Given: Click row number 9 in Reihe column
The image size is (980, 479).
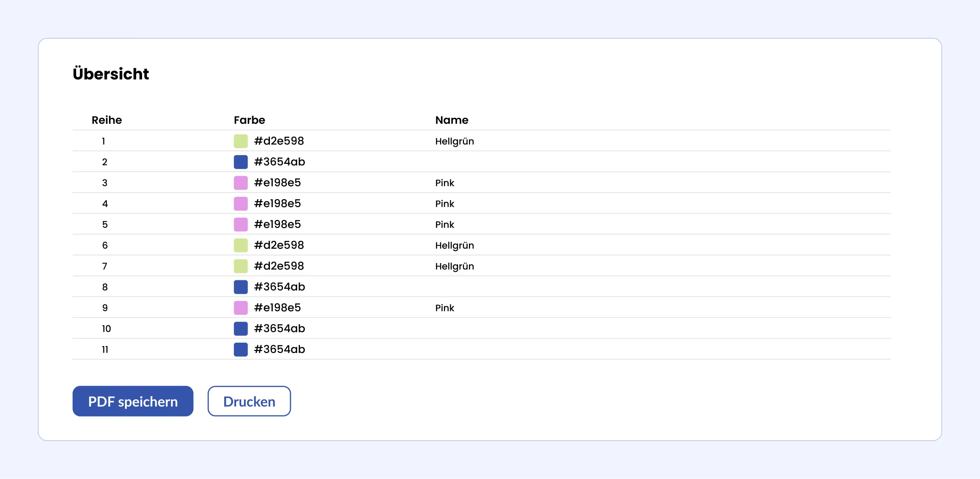Looking at the screenshot, I should tap(105, 308).
